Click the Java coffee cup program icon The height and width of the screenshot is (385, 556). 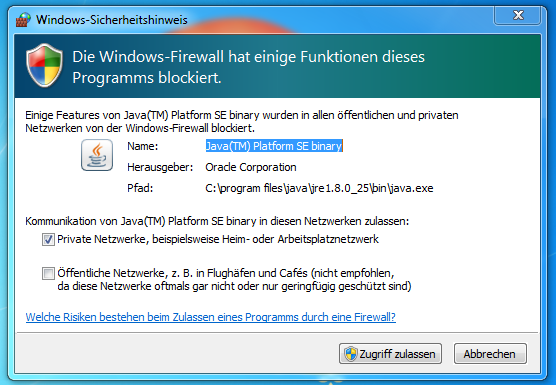click(x=97, y=155)
